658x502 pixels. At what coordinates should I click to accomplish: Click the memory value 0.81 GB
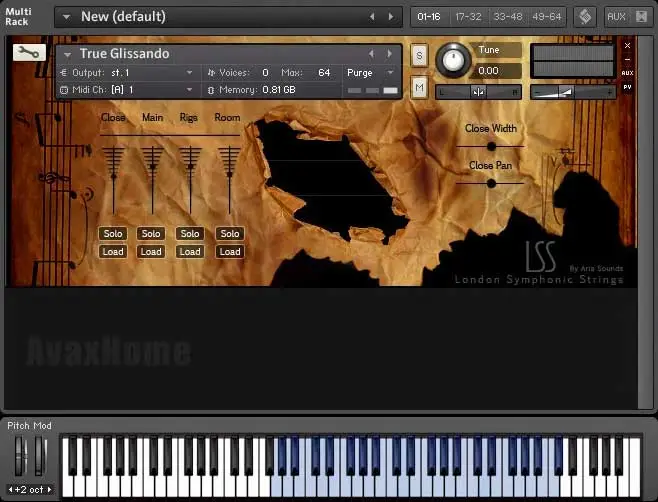tap(279, 90)
